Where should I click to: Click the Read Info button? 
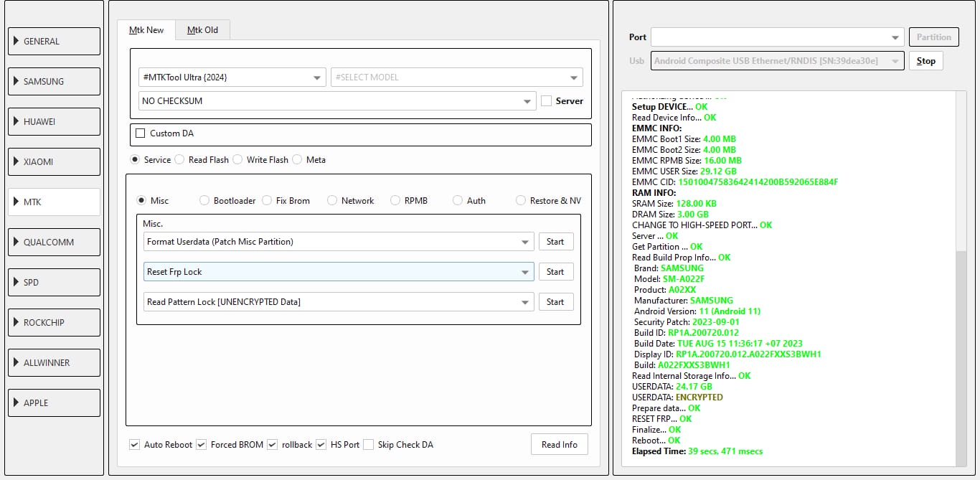coord(559,445)
